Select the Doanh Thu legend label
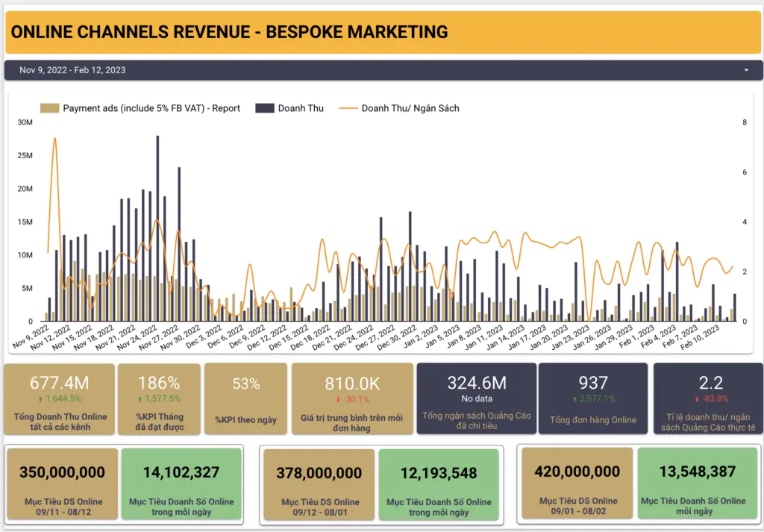The width and height of the screenshot is (764, 532). tap(301, 108)
